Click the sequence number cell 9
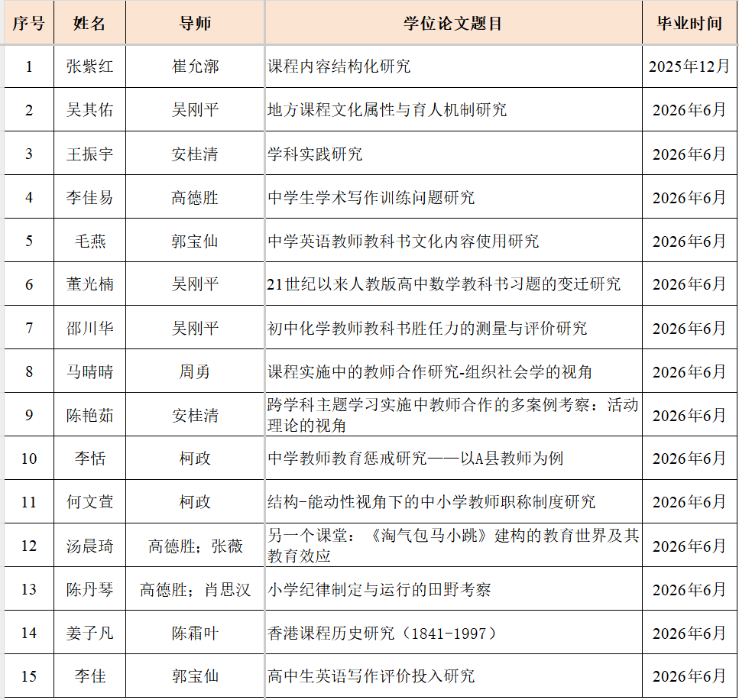 pyautogui.click(x=29, y=415)
